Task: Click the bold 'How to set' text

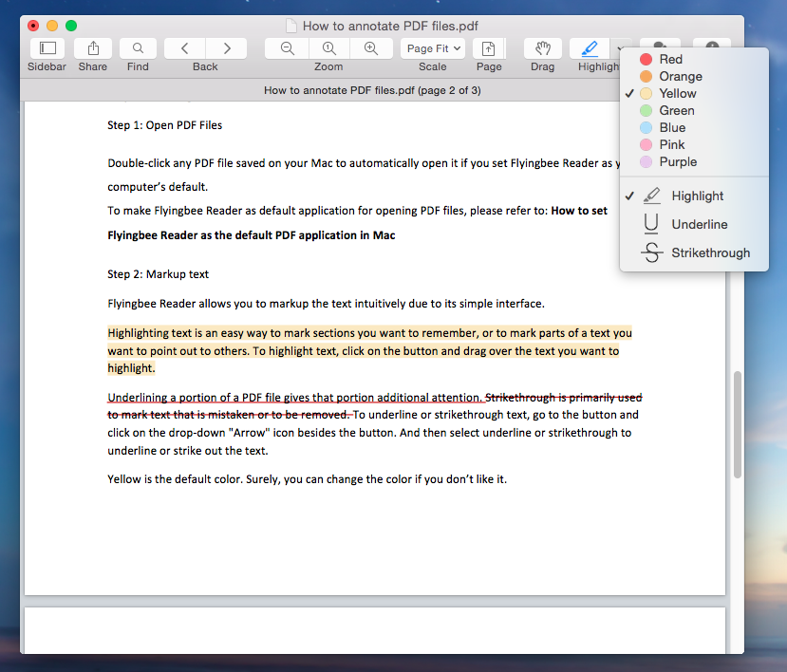Action: (x=579, y=211)
